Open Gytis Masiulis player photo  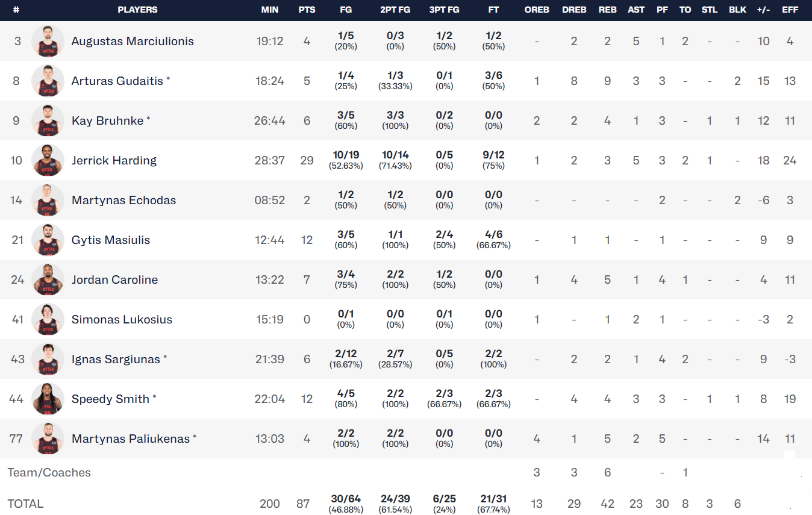click(48, 240)
